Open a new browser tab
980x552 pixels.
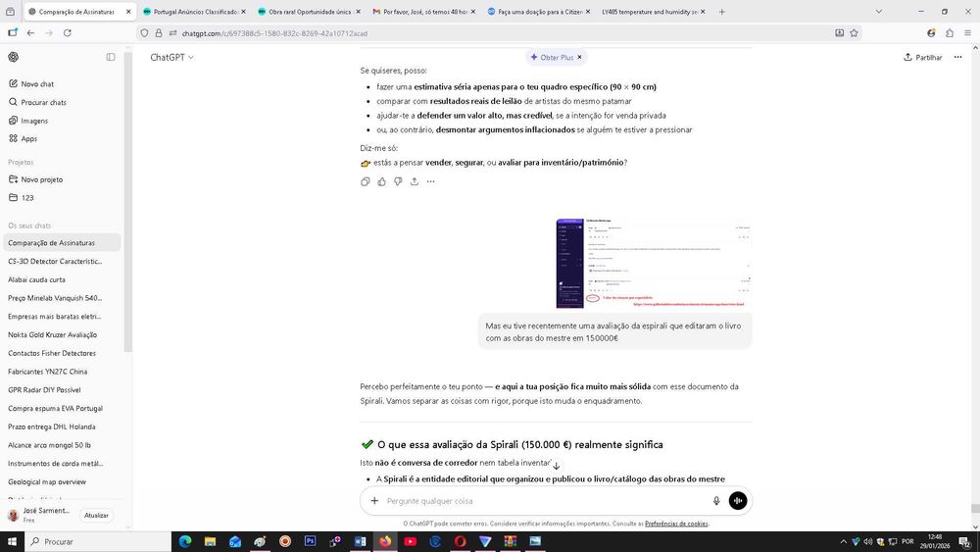[722, 12]
